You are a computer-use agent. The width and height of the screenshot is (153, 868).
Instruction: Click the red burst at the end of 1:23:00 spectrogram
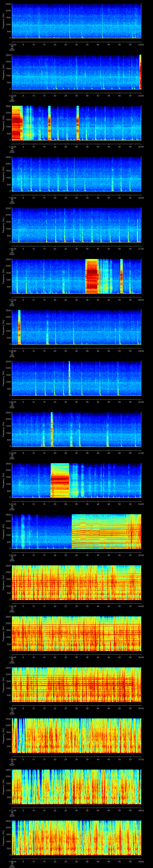(140, 72)
